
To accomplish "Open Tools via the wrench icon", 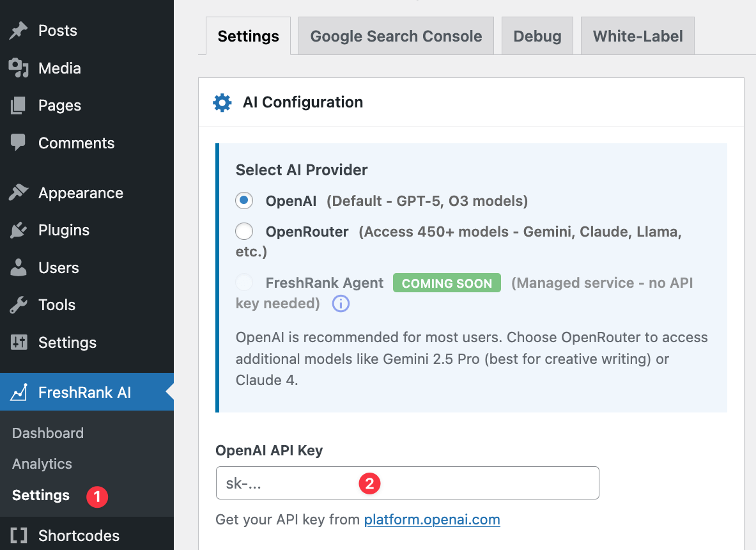I will click(19, 305).
